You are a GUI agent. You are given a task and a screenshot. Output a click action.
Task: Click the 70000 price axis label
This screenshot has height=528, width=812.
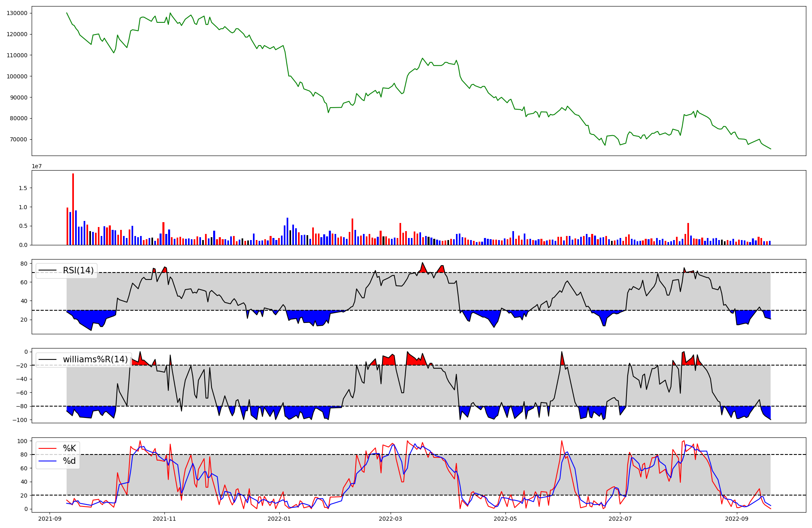pos(19,140)
